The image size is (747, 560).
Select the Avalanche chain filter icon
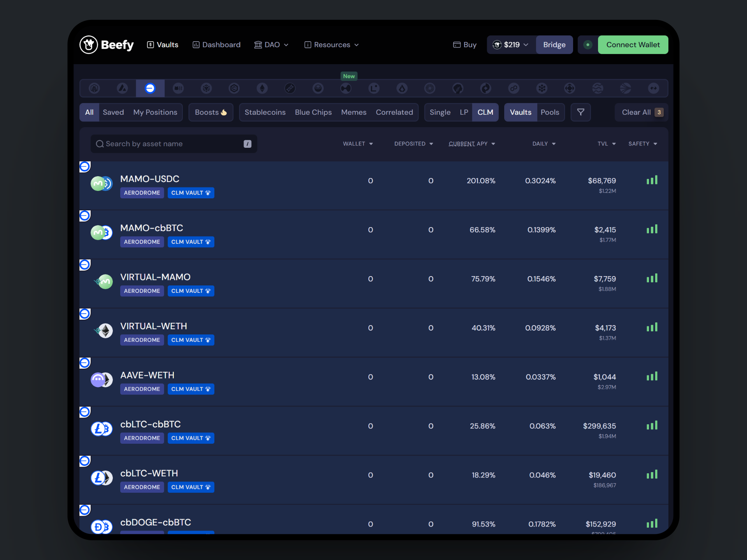[x=122, y=88]
